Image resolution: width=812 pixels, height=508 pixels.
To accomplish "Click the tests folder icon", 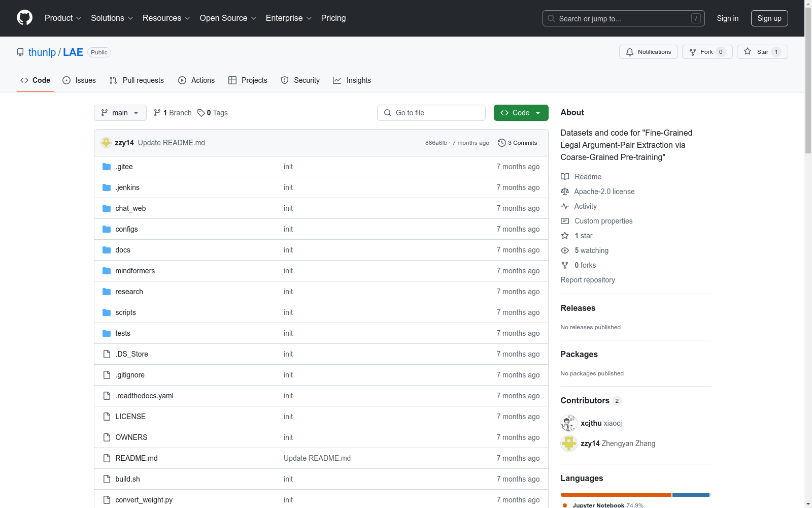I will coord(107,333).
